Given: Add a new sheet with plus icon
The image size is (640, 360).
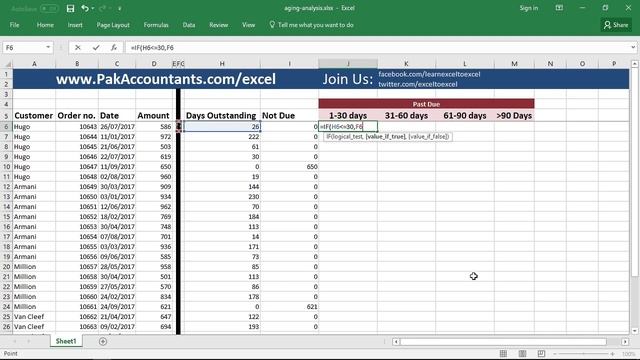Looking at the screenshot, I should click(103, 341).
